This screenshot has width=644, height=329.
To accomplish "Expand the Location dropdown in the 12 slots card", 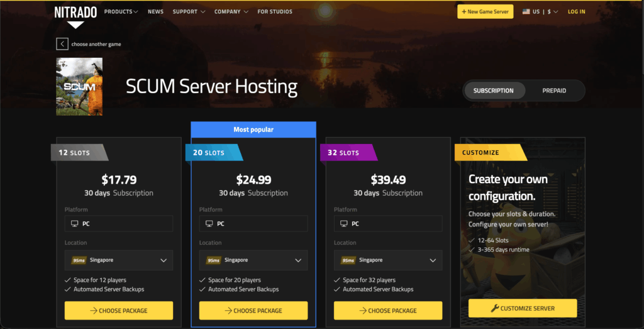I will coord(119,260).
